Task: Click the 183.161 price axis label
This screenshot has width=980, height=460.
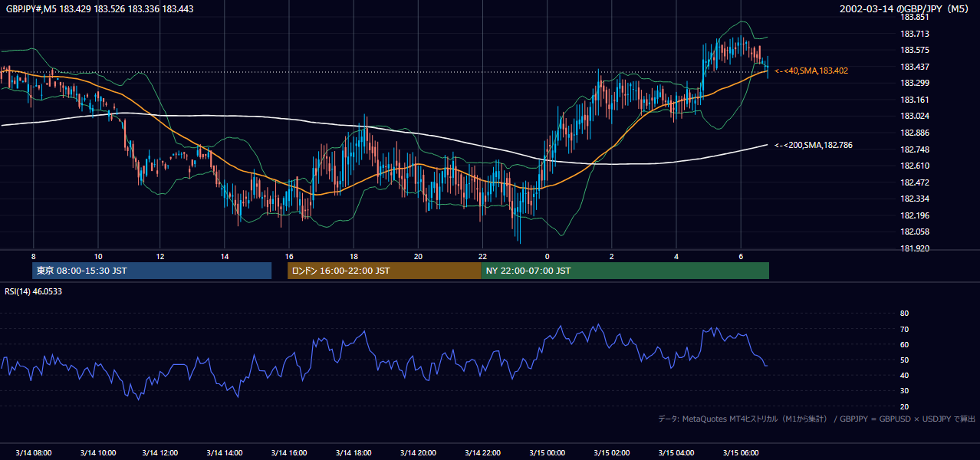Action: click(914, 100)
